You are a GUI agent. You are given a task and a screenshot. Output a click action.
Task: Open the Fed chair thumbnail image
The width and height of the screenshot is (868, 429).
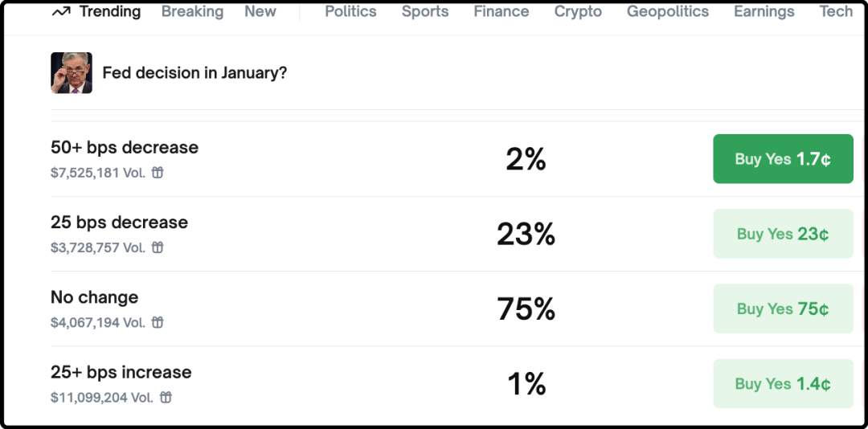[72, 73]
